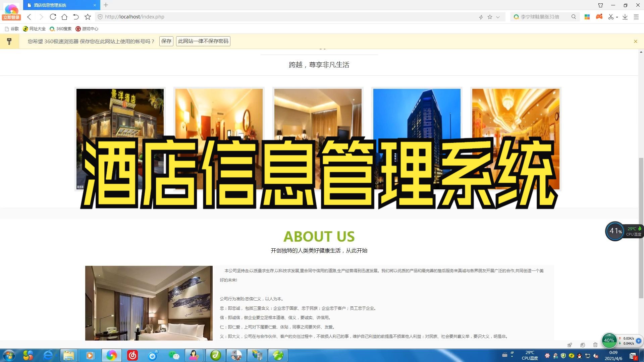The height and width of the screenshot is (362, 644).
Task: Expand the address bar dropdown chevron
Action: coord(498,17)
